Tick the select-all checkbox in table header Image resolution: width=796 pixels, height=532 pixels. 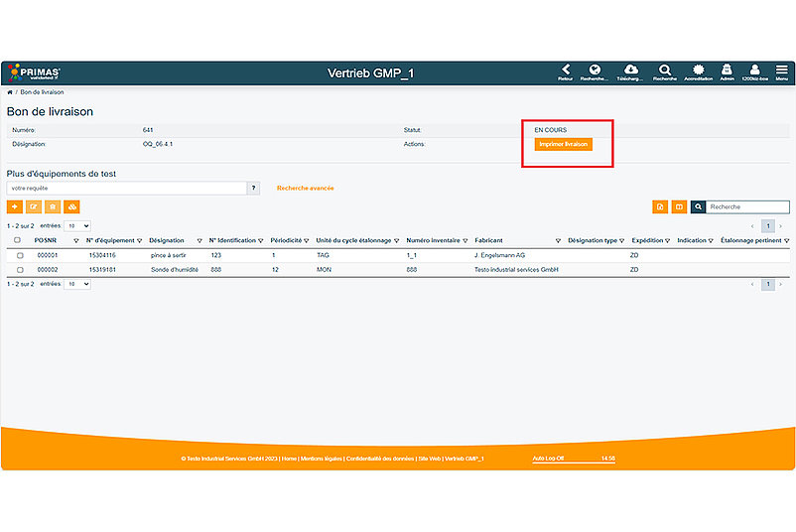[17, 240]
